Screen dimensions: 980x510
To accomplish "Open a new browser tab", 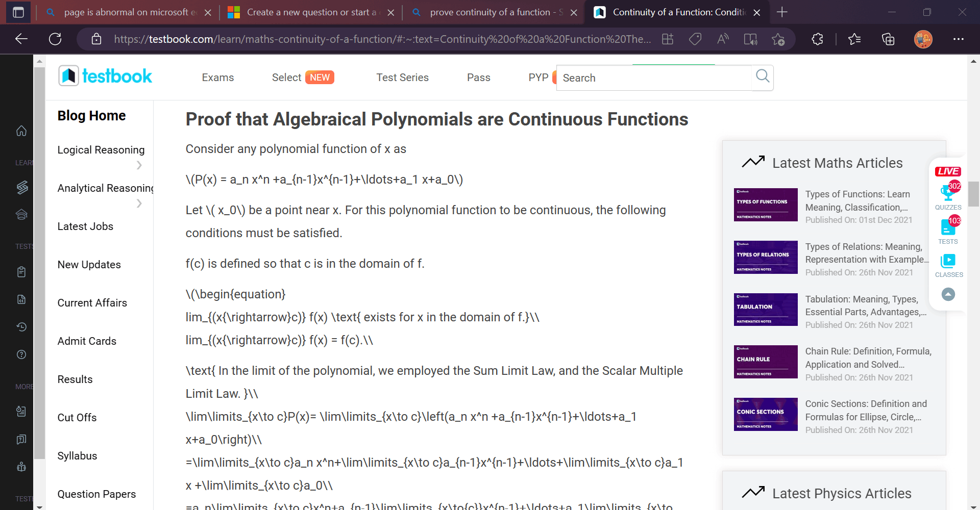I will click(x=782, y=12).
